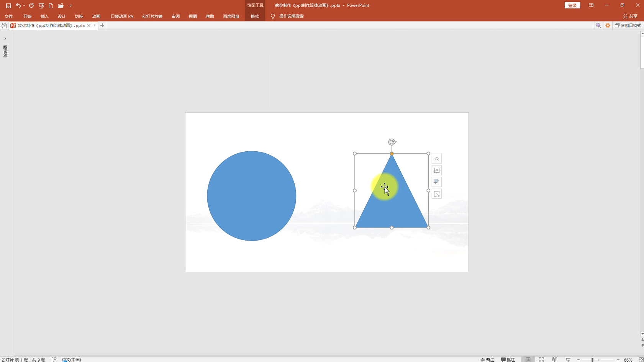Click the spell check icon in status bar

(x=54, y=359)
